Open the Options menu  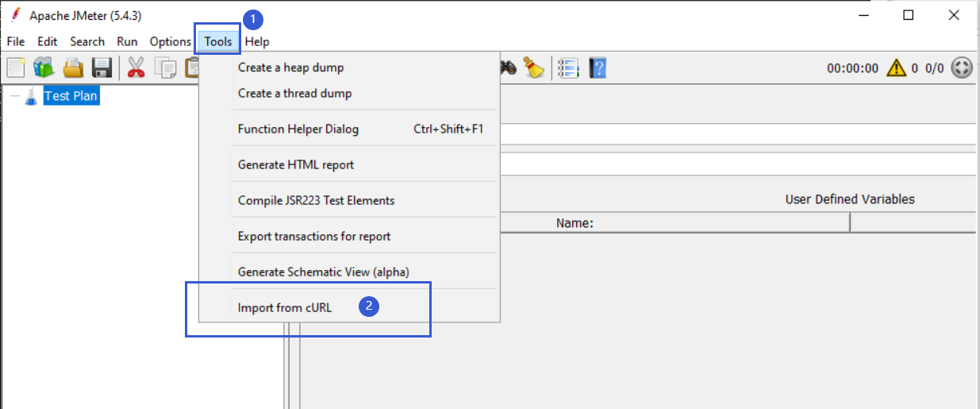pyautogui.click(x=171, y=41)
